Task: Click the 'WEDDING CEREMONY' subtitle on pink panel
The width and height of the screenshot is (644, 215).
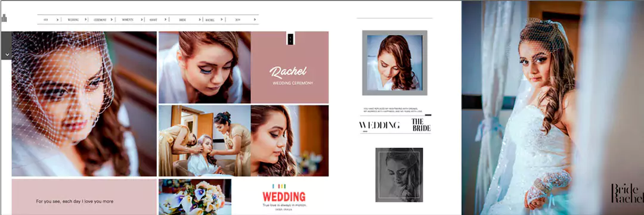Action: [293, 83]
